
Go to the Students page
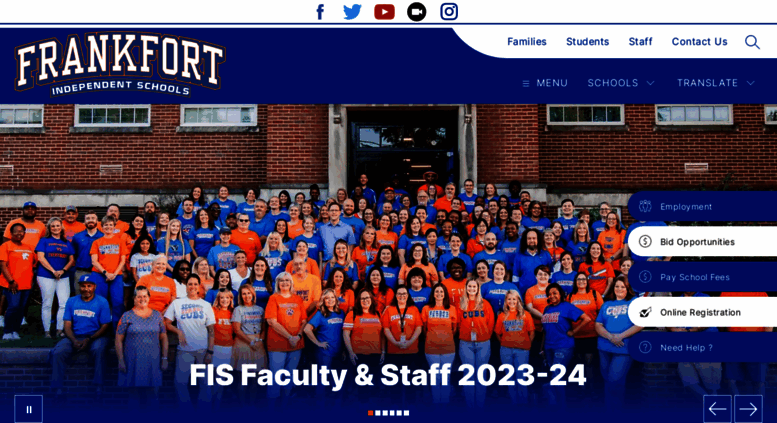(x=587, y=42)
